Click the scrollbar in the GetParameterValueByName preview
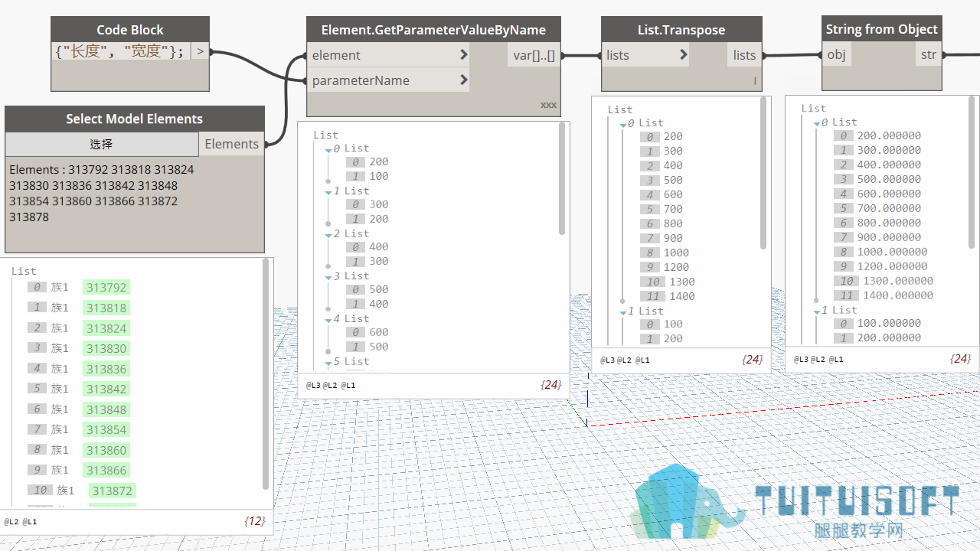The height and width of the screenshot is (551, 980). pos(563,178)
